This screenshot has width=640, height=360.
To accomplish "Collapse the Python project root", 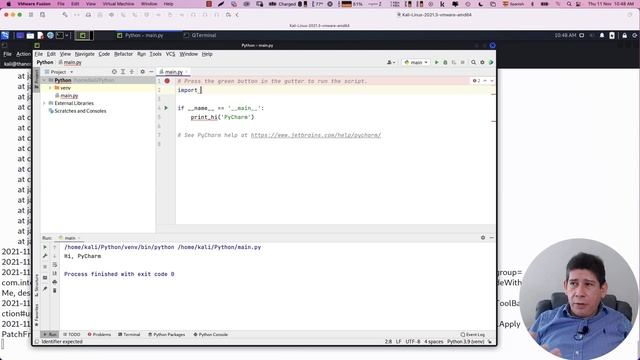I will pyautogui.click(x=44, y=80).
